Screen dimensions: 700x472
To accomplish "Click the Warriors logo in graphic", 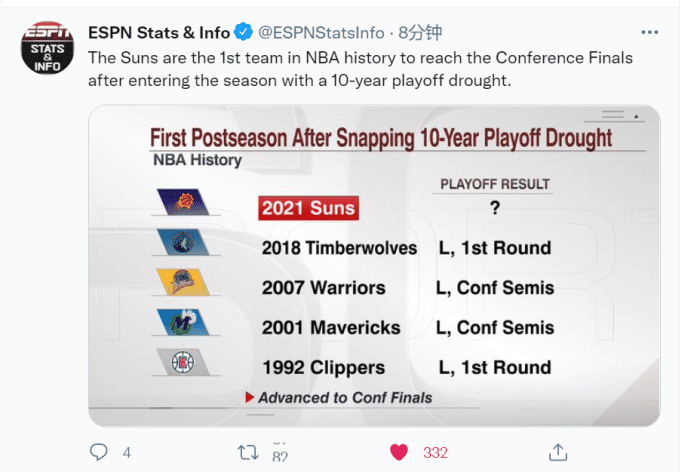I will (x=183, y=284).
